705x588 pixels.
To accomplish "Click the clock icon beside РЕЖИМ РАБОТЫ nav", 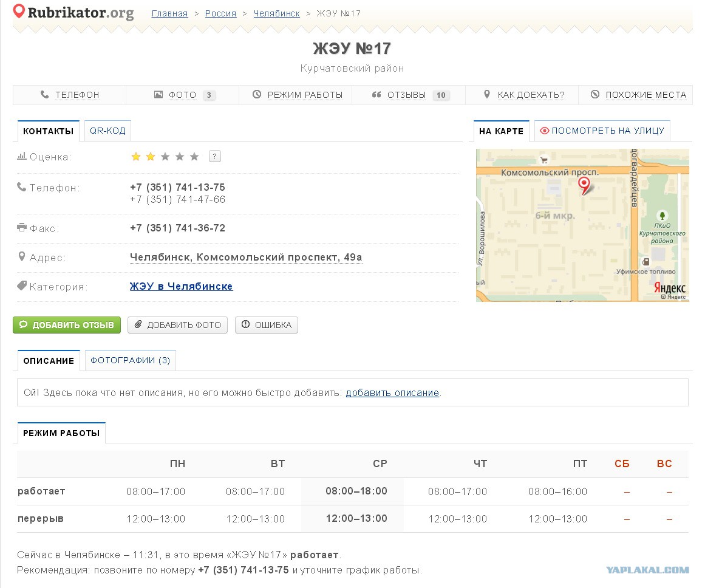I will (x=257, y=95).
